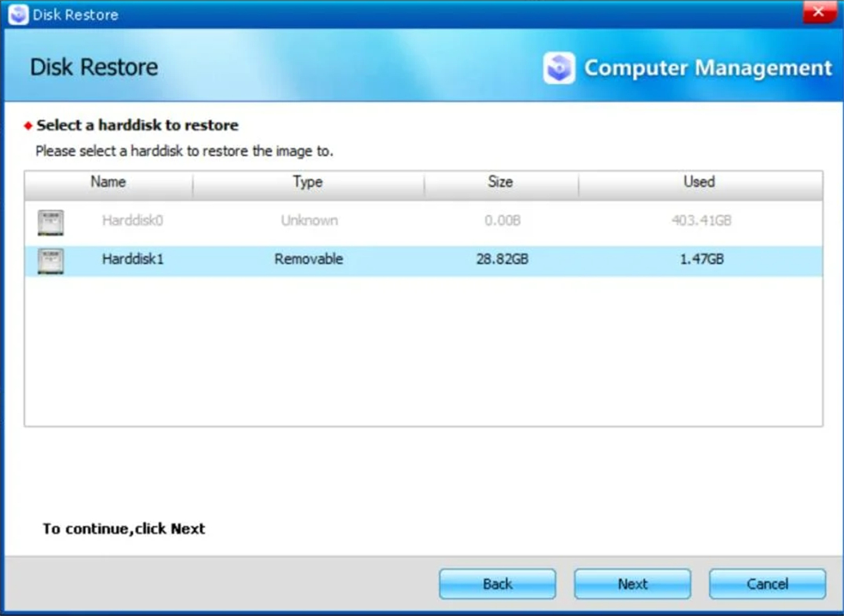Click the Size column header

pos(500,182)
